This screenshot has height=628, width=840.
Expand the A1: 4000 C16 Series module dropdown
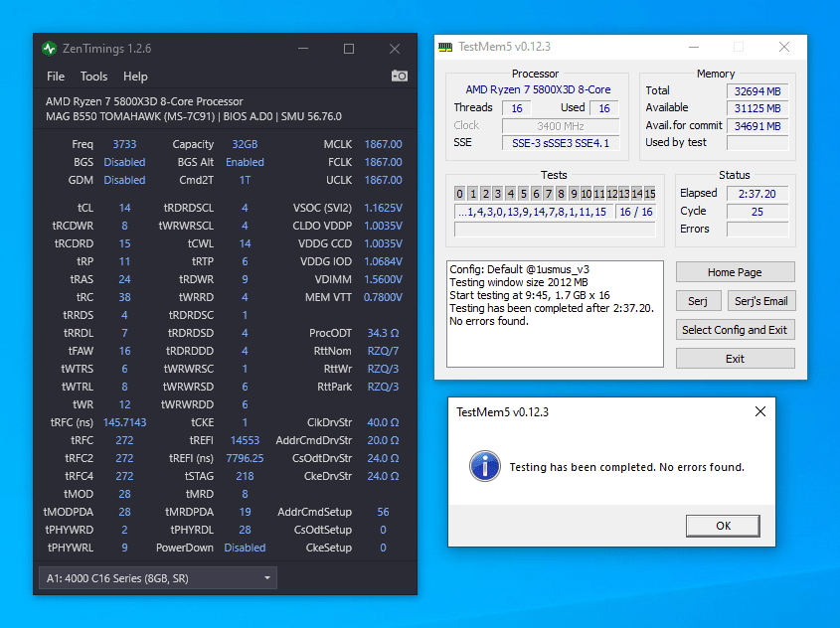[x=158, y=578]
